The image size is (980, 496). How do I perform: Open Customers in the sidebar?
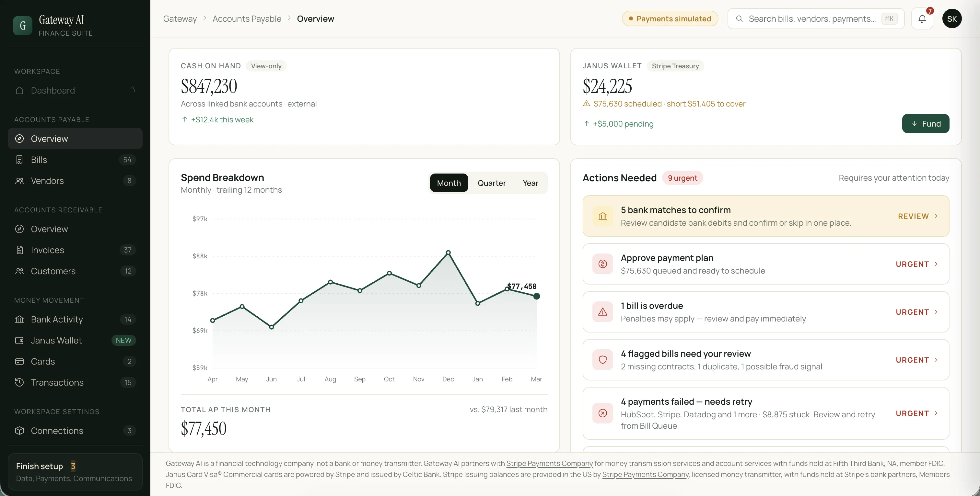click(75, 271)
